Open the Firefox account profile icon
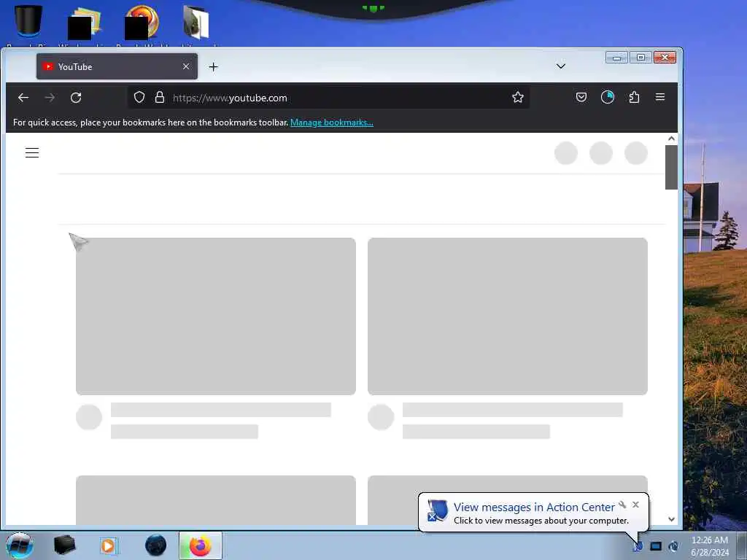 point(608,97)
